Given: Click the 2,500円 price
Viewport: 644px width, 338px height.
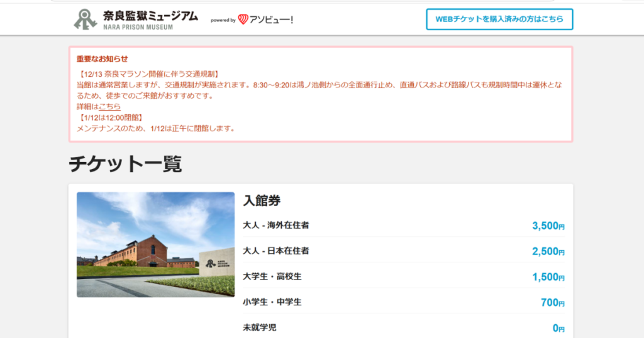Looking at the screenshot, I should pos(548,251).
